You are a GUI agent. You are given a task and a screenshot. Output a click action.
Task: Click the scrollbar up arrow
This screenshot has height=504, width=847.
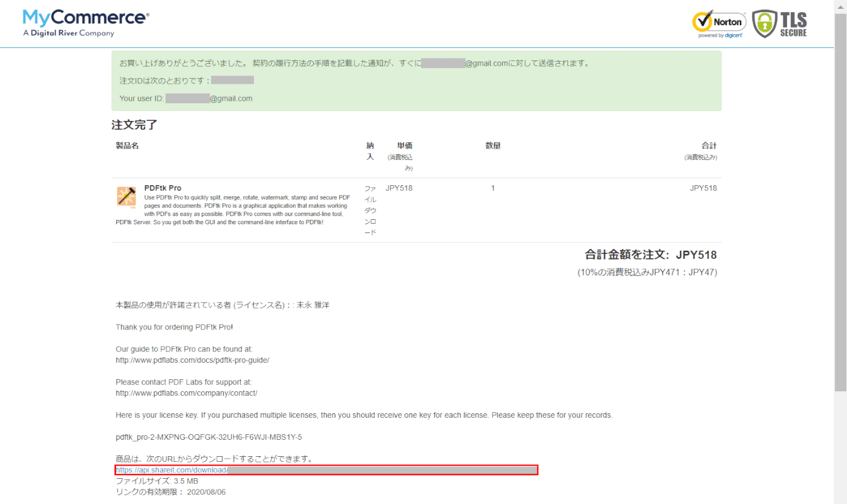tap(841, 6)
